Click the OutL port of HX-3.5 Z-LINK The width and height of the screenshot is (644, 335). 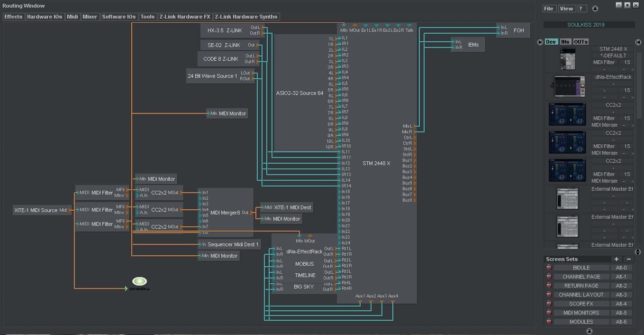pos(263,28)
